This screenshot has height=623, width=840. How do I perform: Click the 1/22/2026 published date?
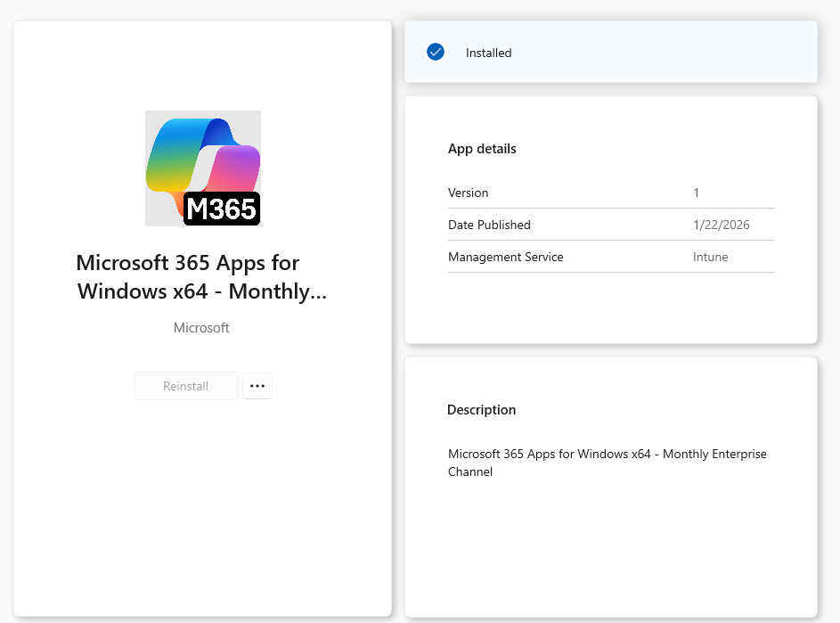(721, 225)
